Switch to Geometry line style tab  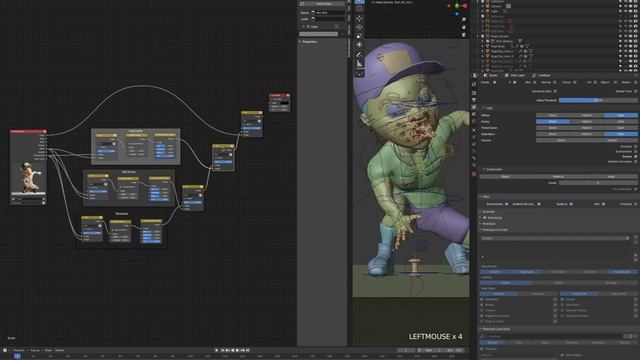tap(598, 342)
